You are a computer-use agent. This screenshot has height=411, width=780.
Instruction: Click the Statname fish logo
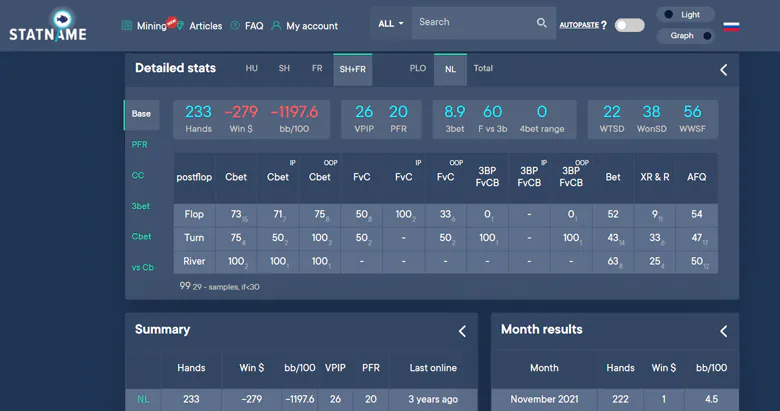click(63, 19)
